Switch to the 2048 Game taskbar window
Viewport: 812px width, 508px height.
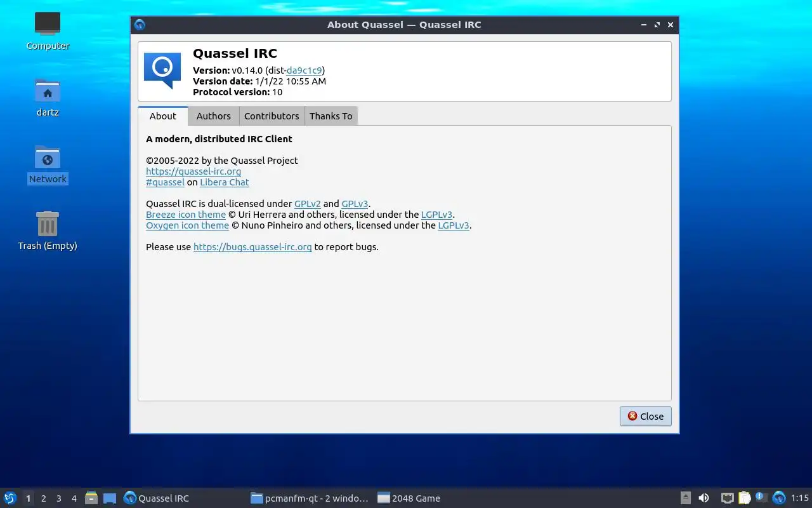pyautogui.click(x=437, y=498)
